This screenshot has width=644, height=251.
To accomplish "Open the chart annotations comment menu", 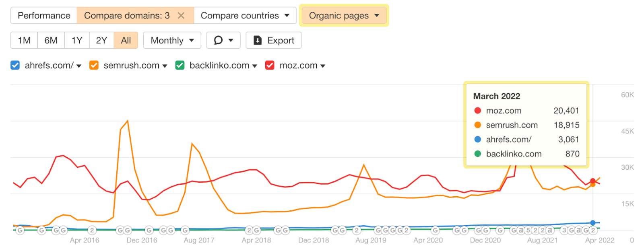I will 223,40.
